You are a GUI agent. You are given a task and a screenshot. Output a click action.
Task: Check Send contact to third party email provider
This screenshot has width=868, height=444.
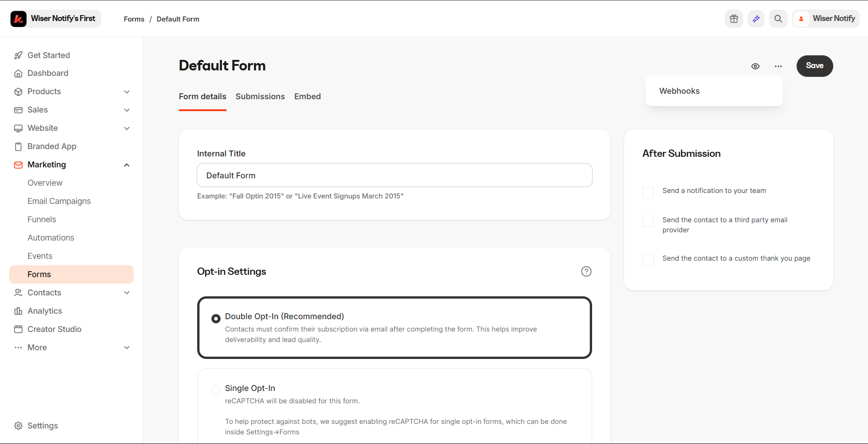click(648, 222)
